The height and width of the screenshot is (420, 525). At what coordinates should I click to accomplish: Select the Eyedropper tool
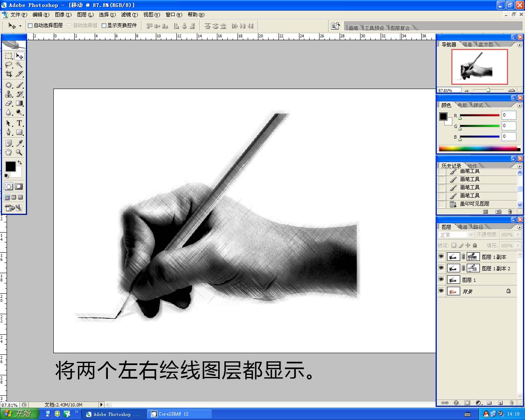19,143
